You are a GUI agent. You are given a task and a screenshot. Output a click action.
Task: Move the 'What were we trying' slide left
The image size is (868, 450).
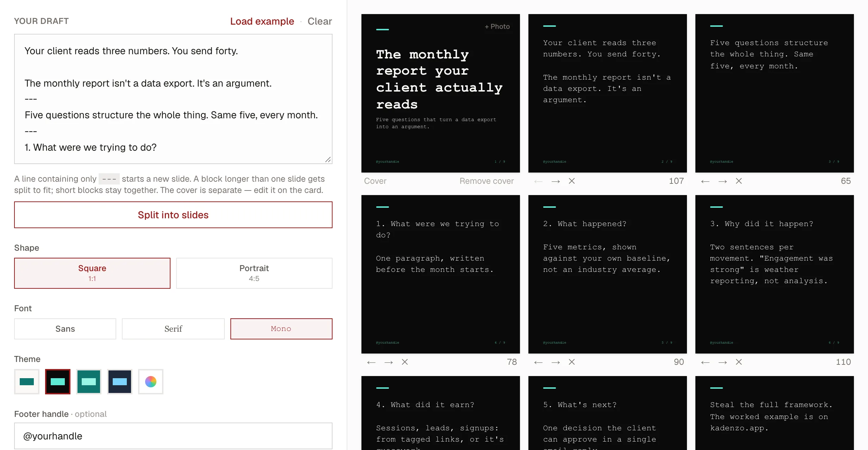tap(371, 362)
